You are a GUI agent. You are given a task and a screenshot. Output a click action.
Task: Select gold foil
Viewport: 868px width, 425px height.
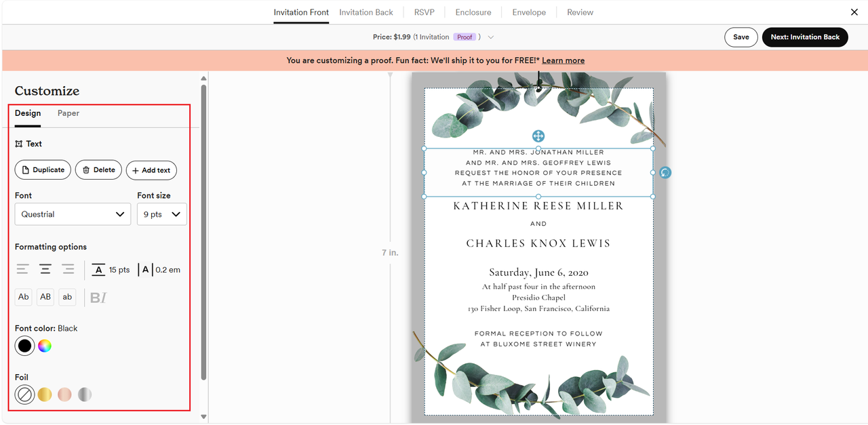[x=44, y=394]
